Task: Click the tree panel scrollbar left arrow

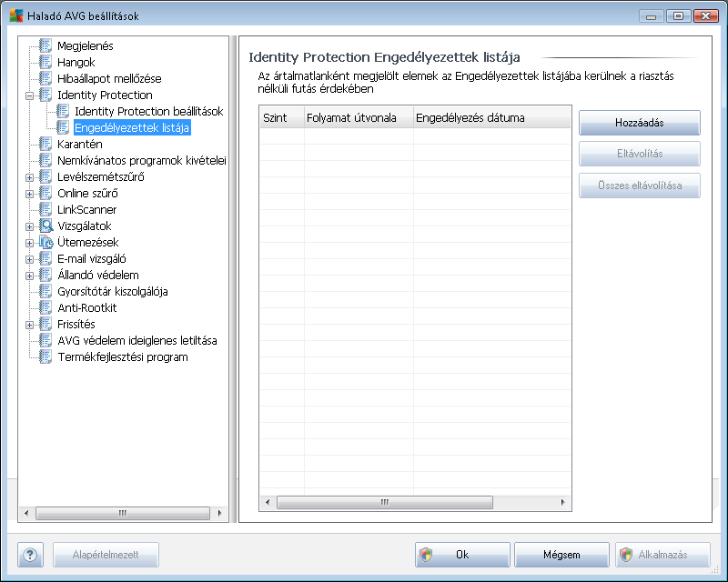Action: point(26,513)
